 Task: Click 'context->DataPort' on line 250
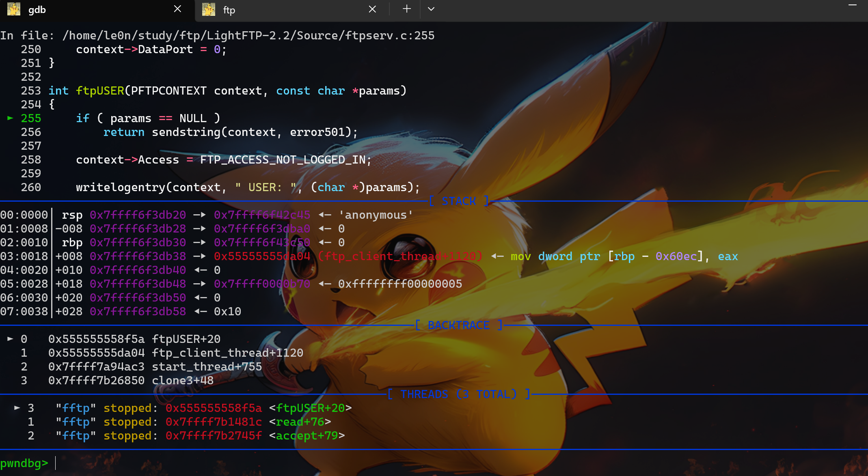pyautogui.click(x=134, y=50)
